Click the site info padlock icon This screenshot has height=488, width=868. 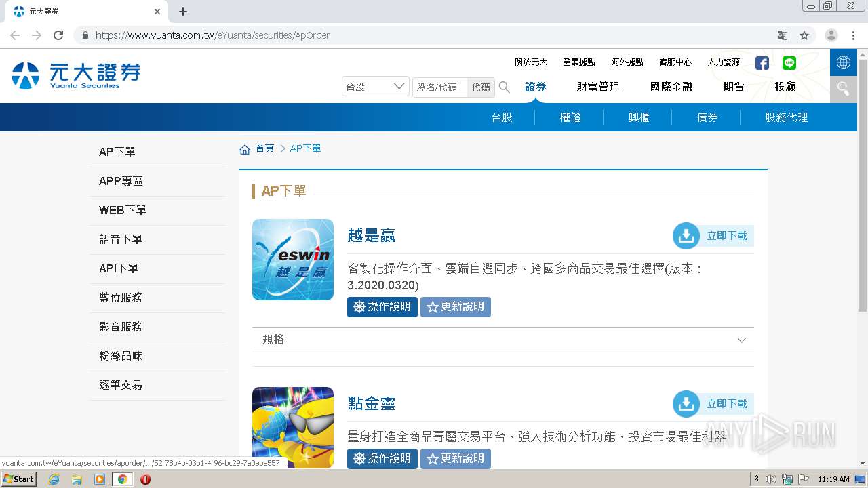pyautogui.click(x=85, y=35)
